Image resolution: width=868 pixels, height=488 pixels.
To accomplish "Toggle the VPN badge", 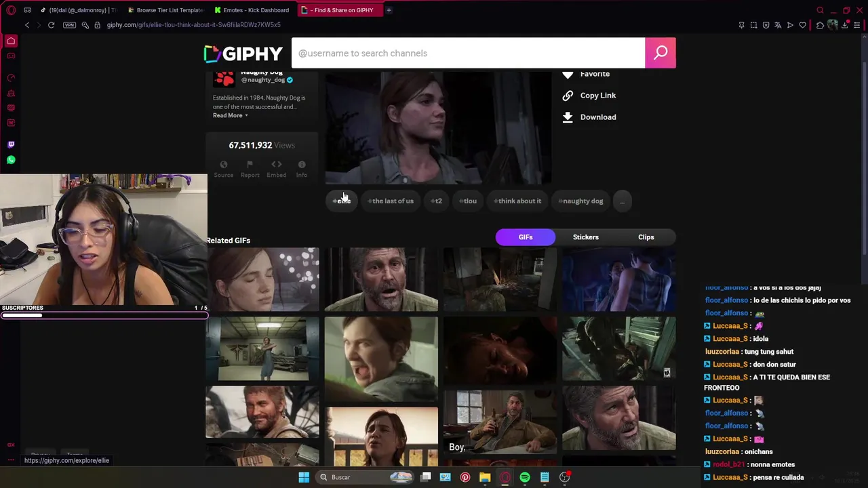I will (69, 25).
